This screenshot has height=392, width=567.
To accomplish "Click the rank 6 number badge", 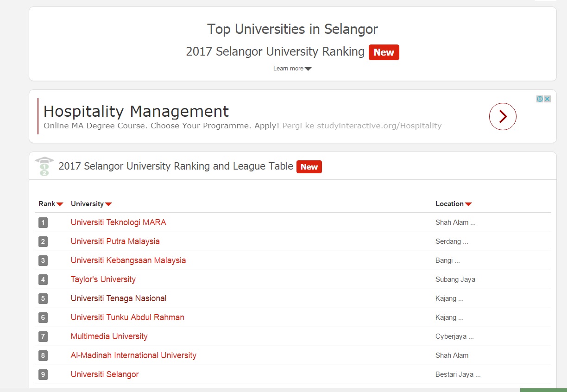I will (x=43, y=318).
